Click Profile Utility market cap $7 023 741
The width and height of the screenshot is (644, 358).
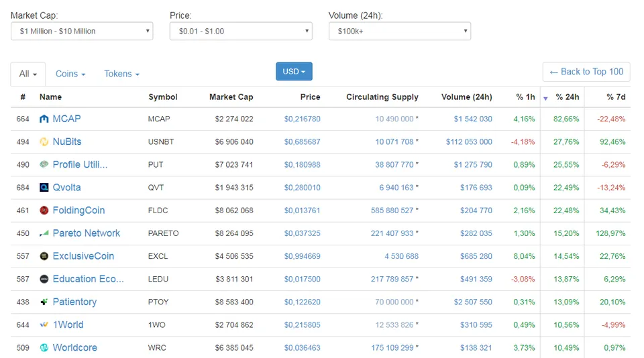[234, 165]
